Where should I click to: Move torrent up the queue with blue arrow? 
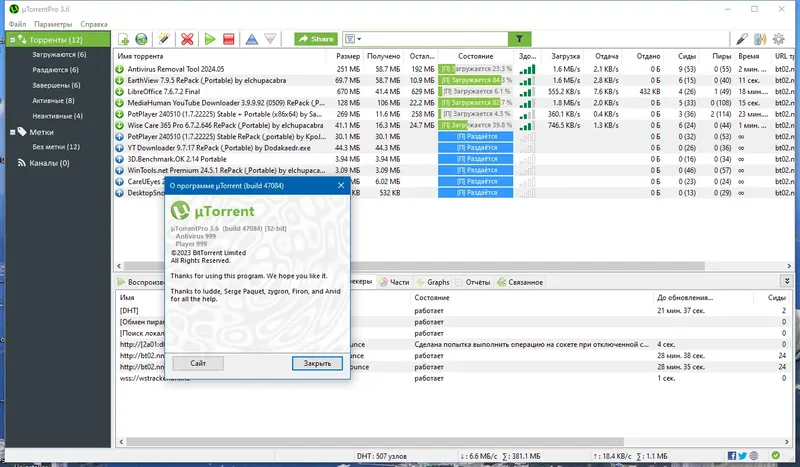click(x=252, y=39)
